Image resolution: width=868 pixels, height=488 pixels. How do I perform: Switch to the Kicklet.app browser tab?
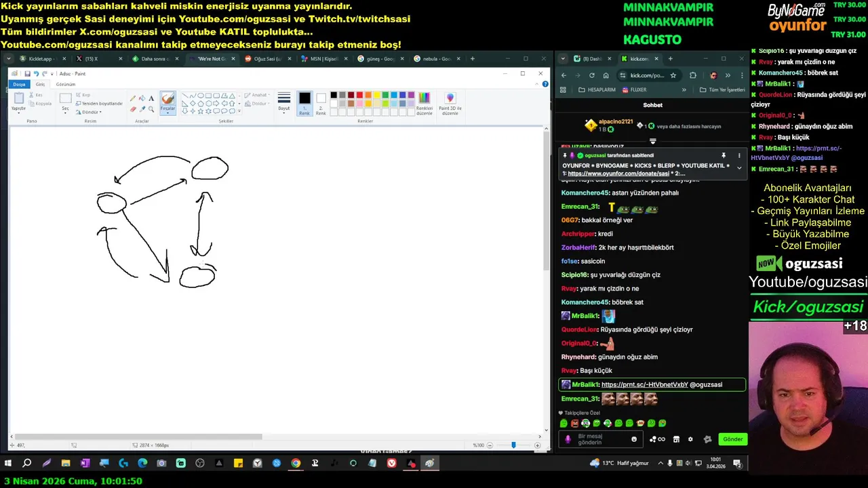[42, 59]
